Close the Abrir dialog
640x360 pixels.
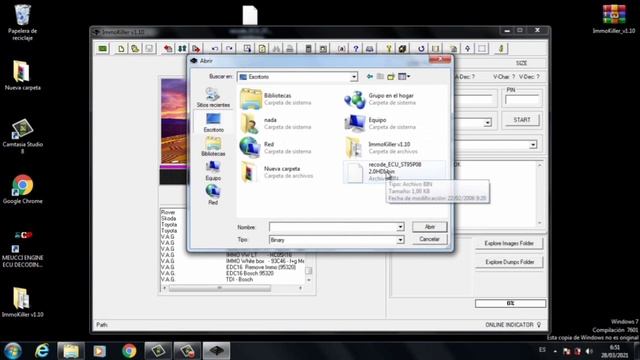pos(440,60)
